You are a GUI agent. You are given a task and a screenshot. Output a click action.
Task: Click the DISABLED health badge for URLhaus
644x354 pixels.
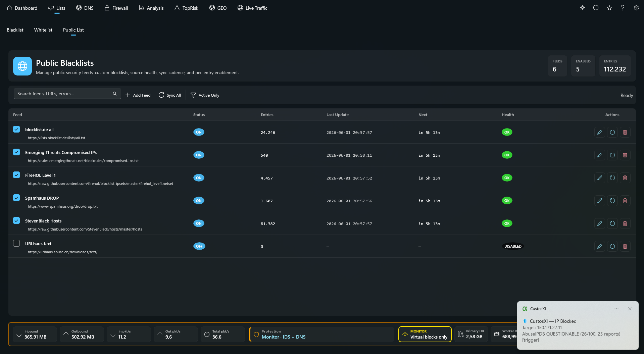(513, 246)
